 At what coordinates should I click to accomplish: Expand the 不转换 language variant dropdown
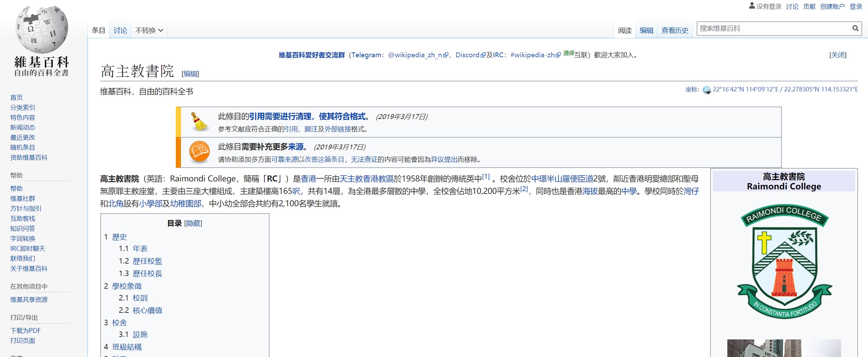pyautogui.click(x=149, y=30)
